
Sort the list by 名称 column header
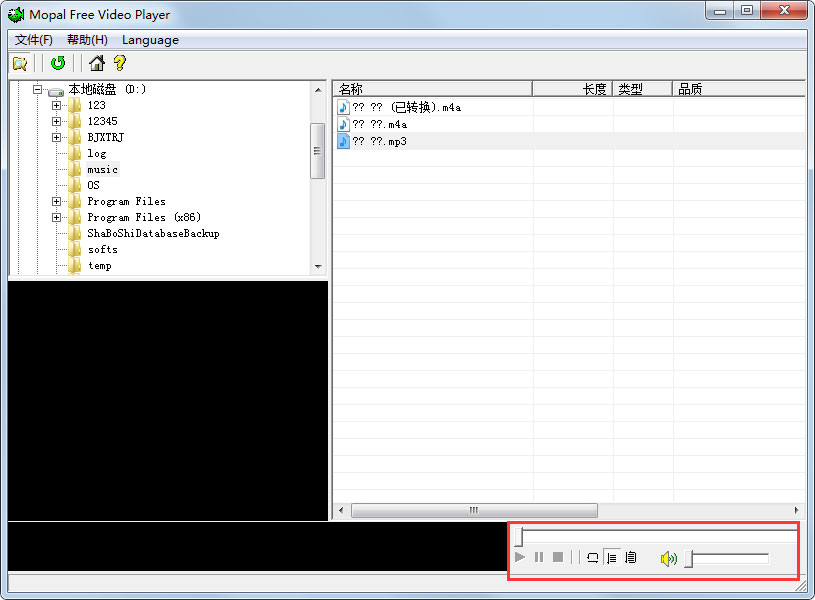pos(431,89)
